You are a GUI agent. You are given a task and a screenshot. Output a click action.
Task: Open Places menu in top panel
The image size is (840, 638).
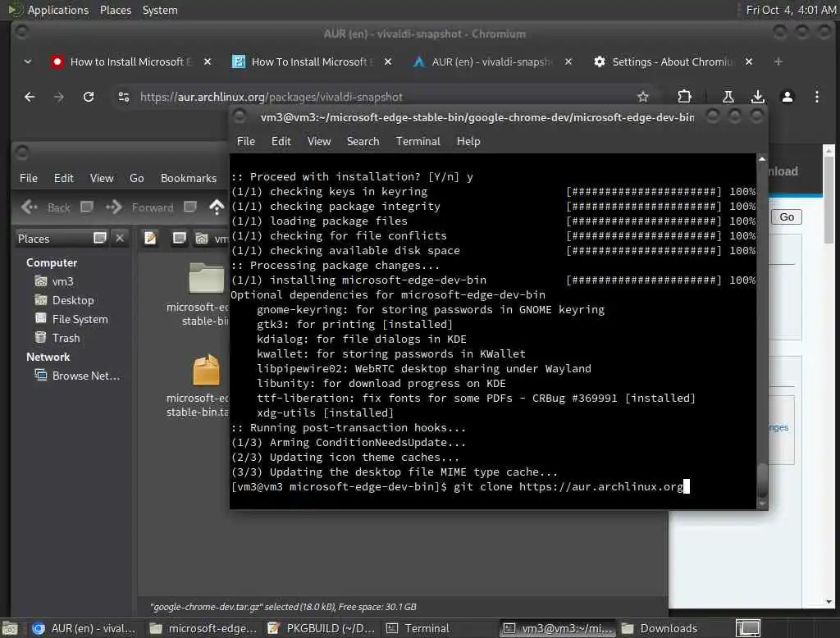coord(115,10)
